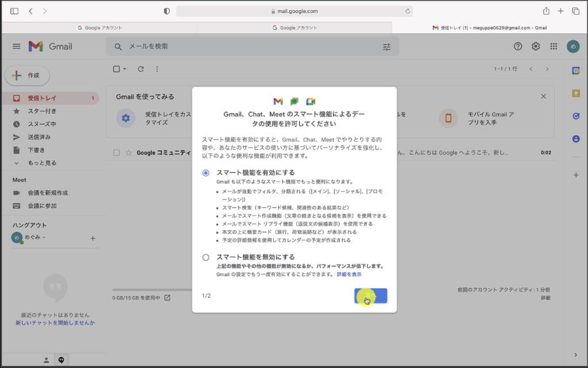Open the Gmail help icon
The width and height of the screenshot is (588, 368).
pos(518,47)
